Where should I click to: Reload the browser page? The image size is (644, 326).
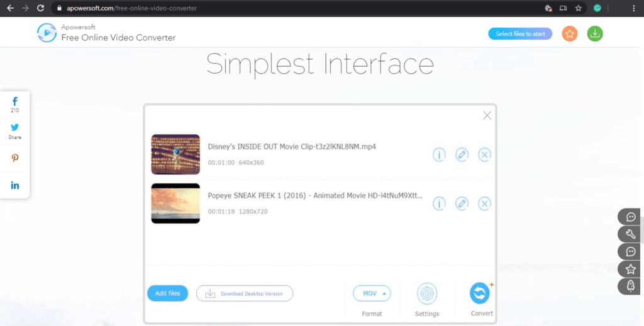(40, 8)
